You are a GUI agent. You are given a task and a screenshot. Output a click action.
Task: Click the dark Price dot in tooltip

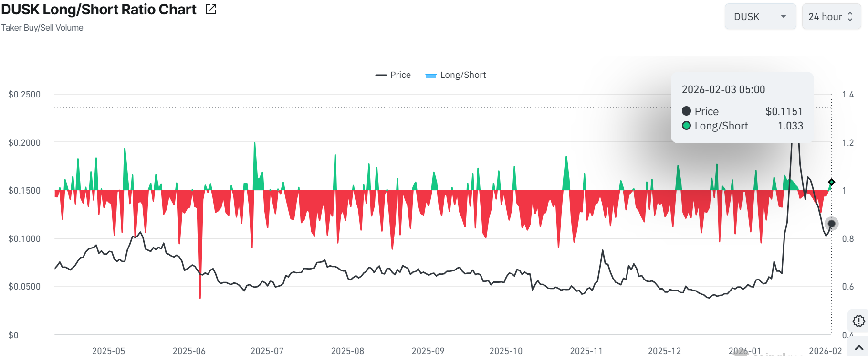coord(687,111)
